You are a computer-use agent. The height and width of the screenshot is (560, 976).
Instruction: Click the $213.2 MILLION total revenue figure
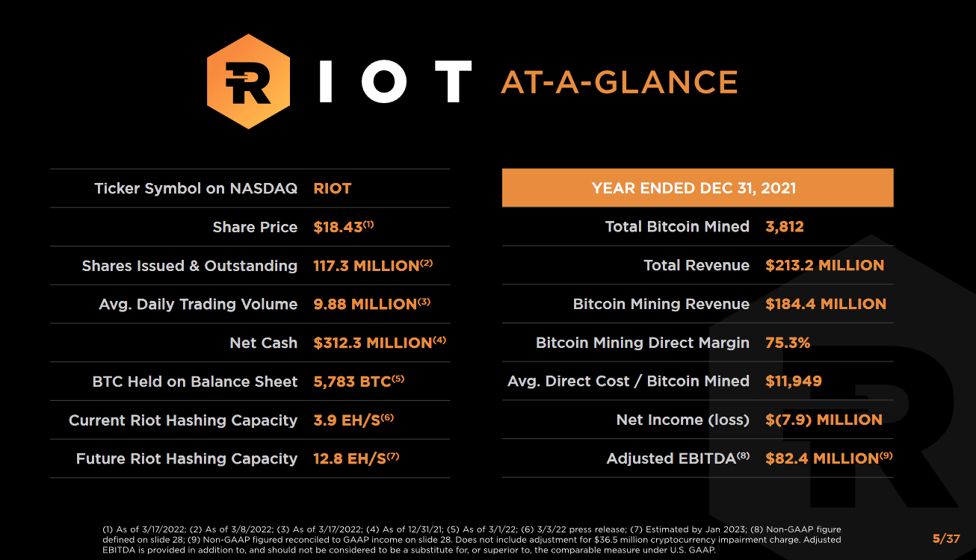pyautogui.click(x=824, y=265)
